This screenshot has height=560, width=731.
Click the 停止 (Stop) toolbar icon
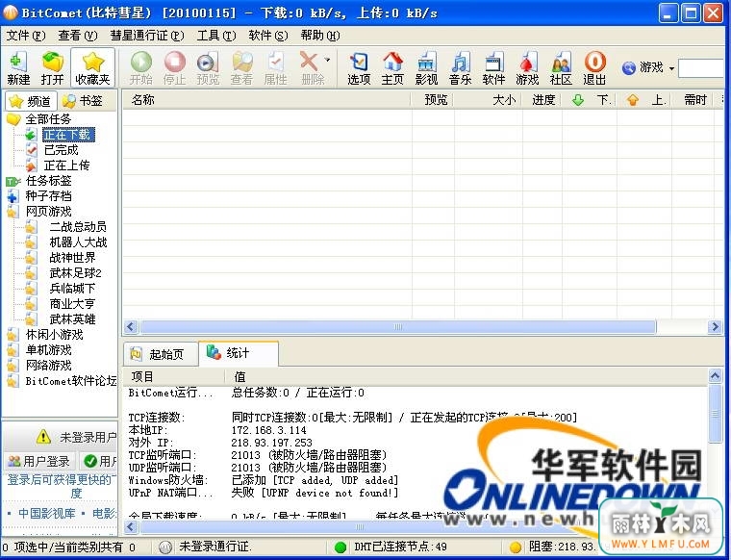click(174, 68)
